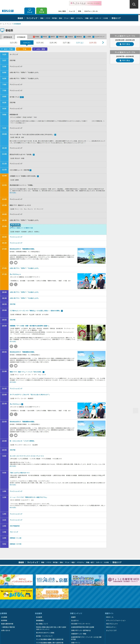Open the あげるくん banner

coord(16,594)
